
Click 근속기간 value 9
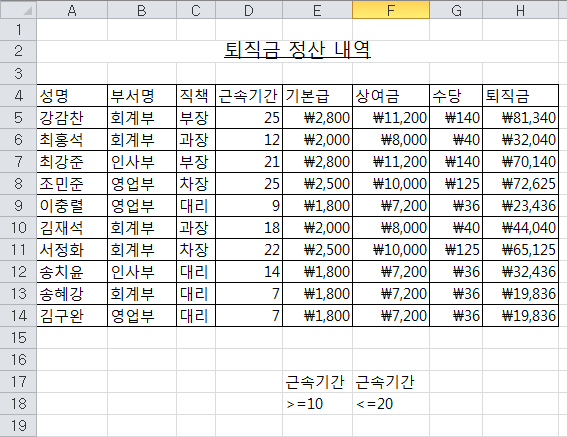pos(249,205)
